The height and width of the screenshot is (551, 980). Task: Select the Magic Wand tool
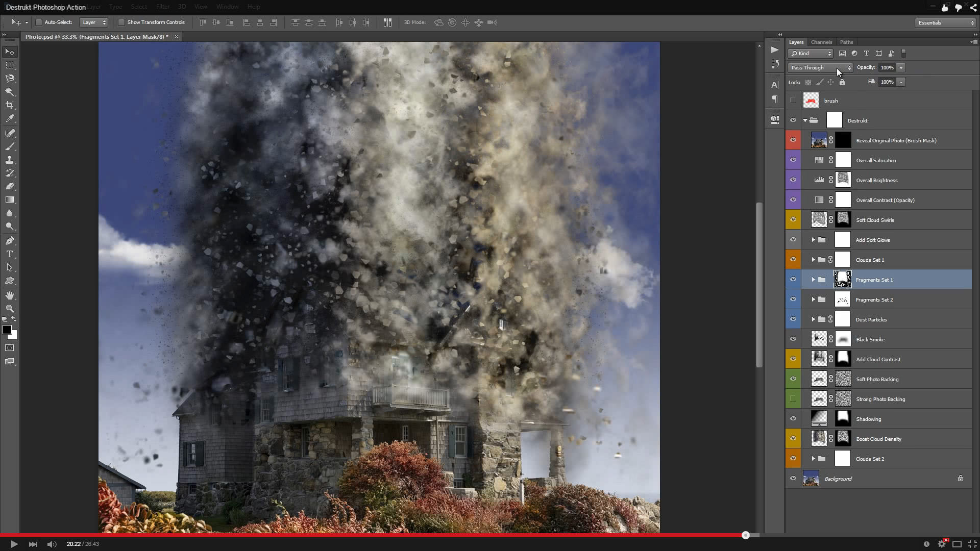tap(10, 92)
